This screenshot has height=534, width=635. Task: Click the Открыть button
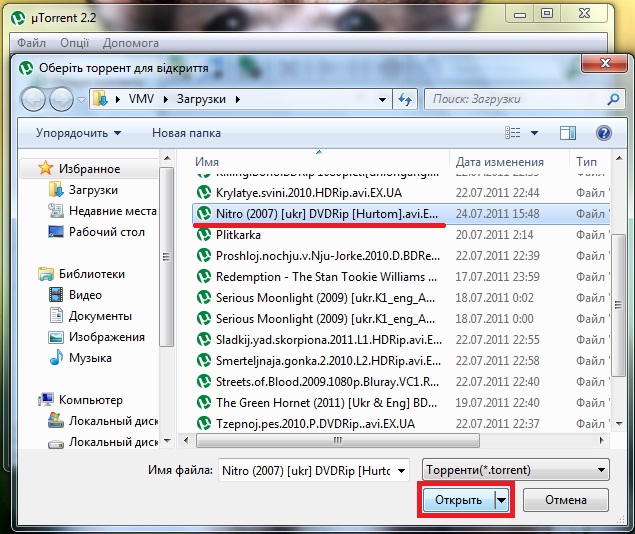point(458,500)
